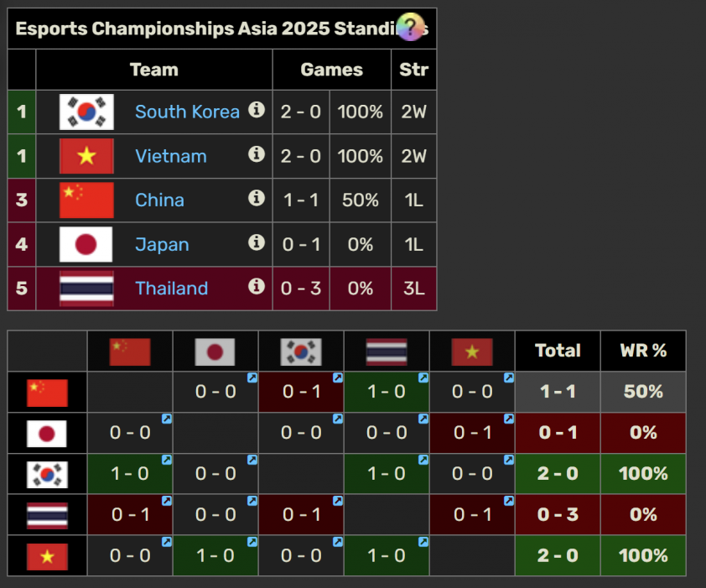
Task: Click the Thailand team link
Action: 171,289
